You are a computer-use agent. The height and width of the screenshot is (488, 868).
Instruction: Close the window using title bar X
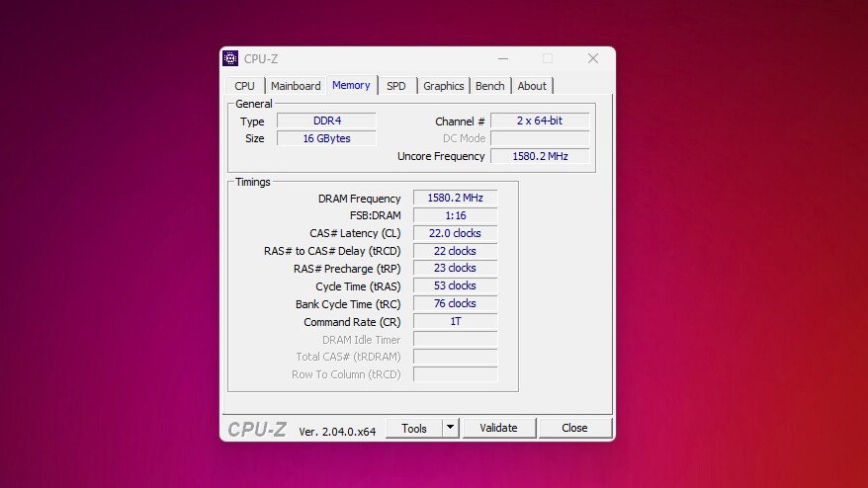pyautogui.click(x=593, y=58)
